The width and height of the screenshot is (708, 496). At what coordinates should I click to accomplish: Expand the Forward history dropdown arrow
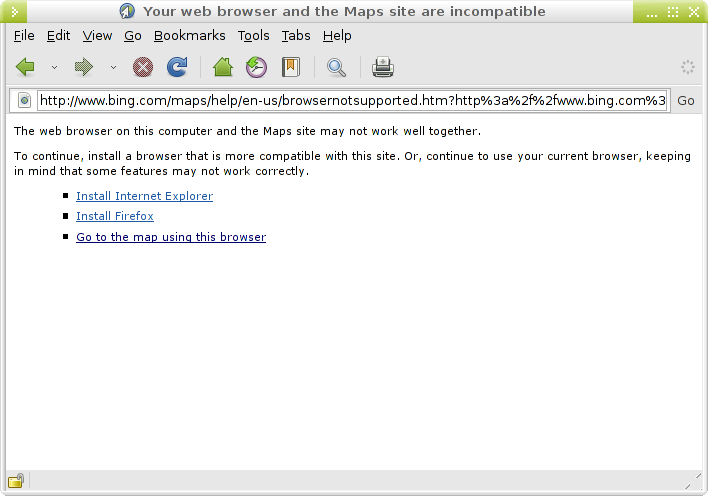tap(113, 68)
